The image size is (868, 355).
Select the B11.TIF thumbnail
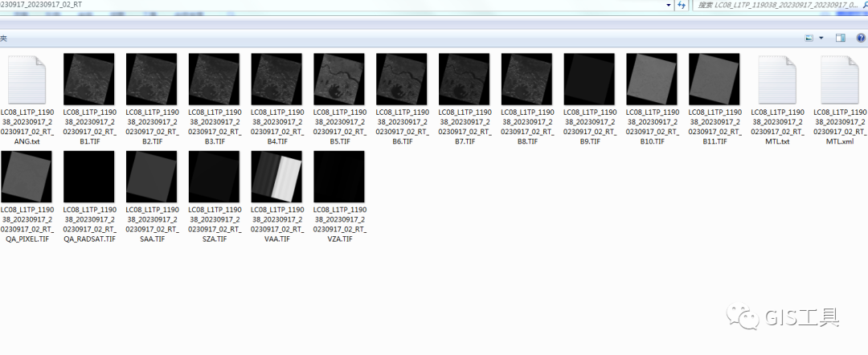(714, 79)
